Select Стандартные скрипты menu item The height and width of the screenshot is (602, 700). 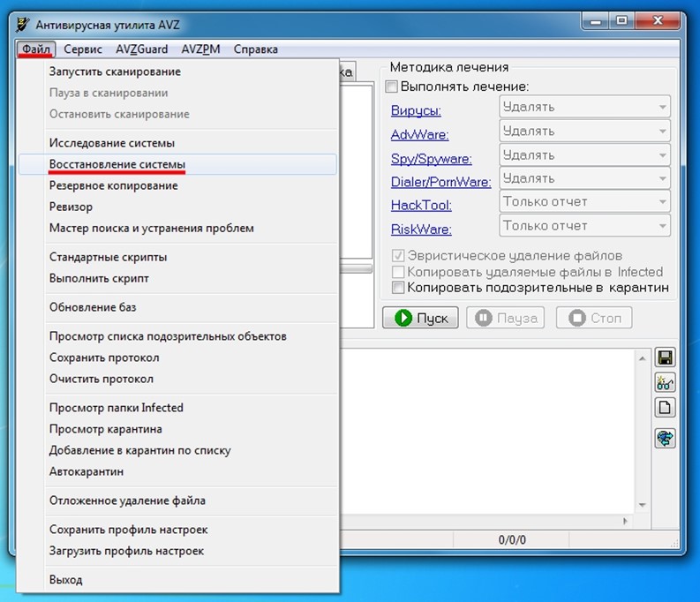(x=177, y=257)
